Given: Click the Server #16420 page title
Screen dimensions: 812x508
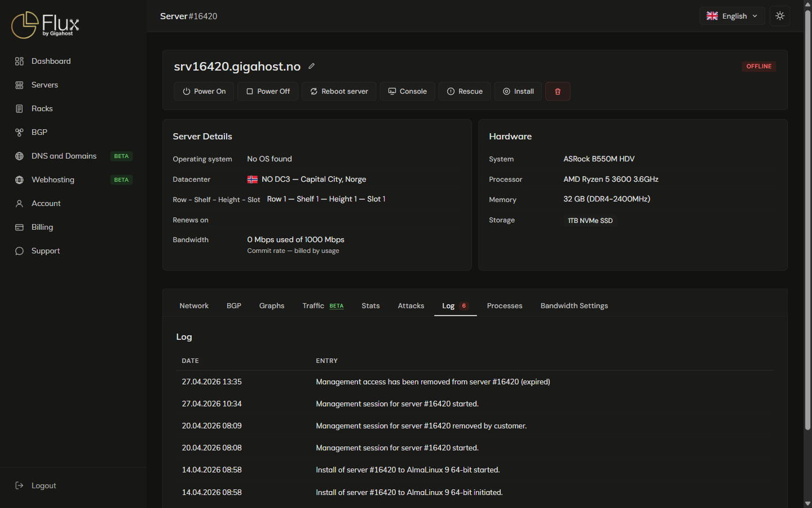Looking at the screenshot, I should click(x=188, y=16).
